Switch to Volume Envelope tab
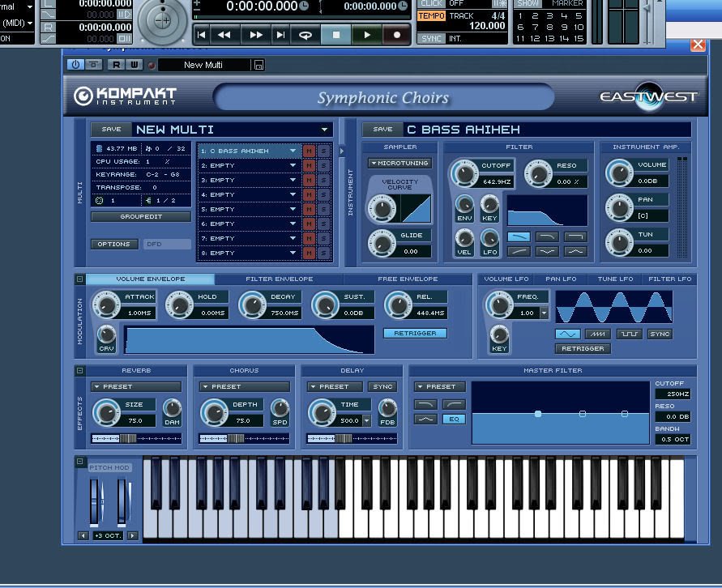The height and width of the screenshot is (588, 722). (150, 279)
